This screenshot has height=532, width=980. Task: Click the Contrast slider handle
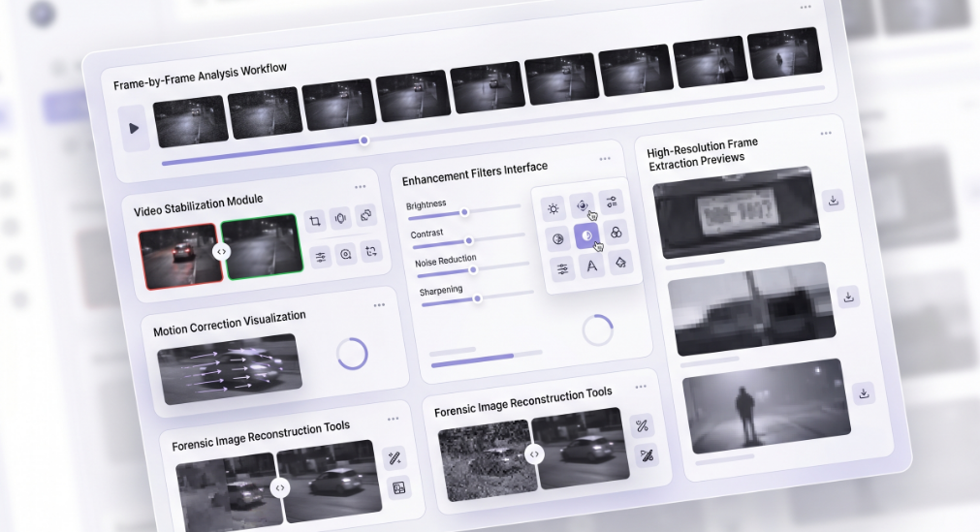469,240
